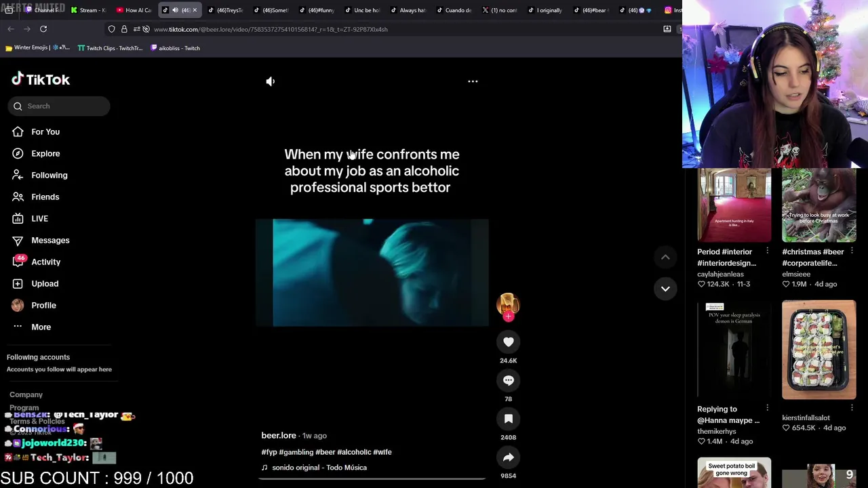Open the #gambling hashtag link
Screen dimensions: 868x488
296,452
